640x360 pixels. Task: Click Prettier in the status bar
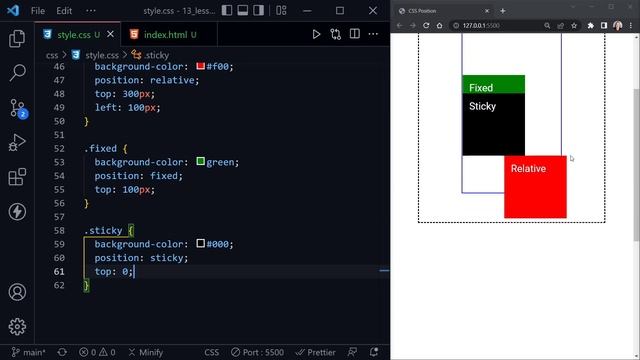(x=316, y=352)
